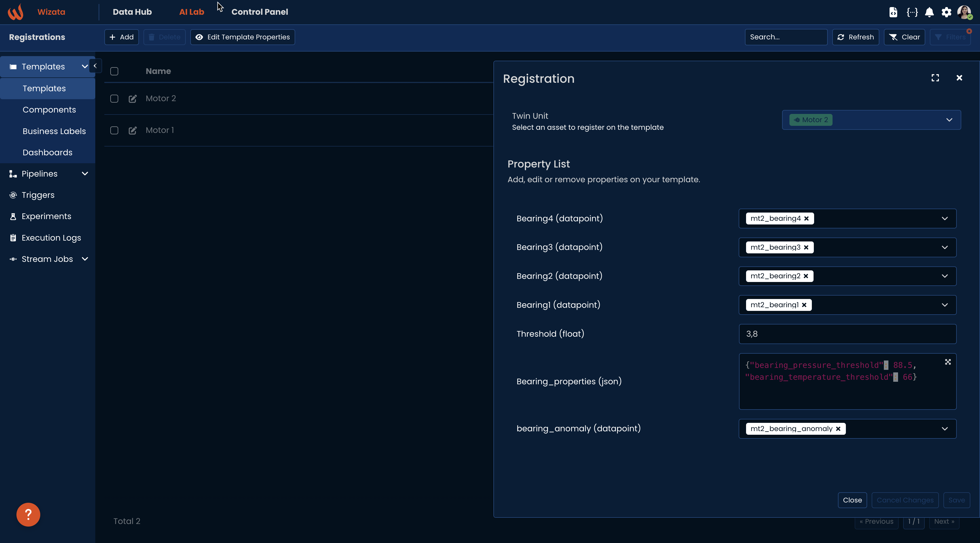Check the Motor 1 row checkbox
Screen dimensions: 980x543
pos(114,130)
